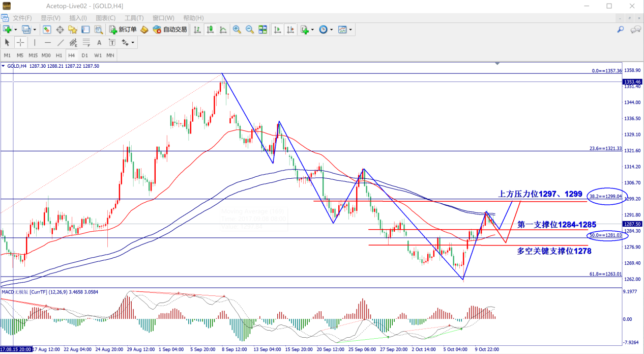Expand the new chart dropdown arrow

click(16, 30)
